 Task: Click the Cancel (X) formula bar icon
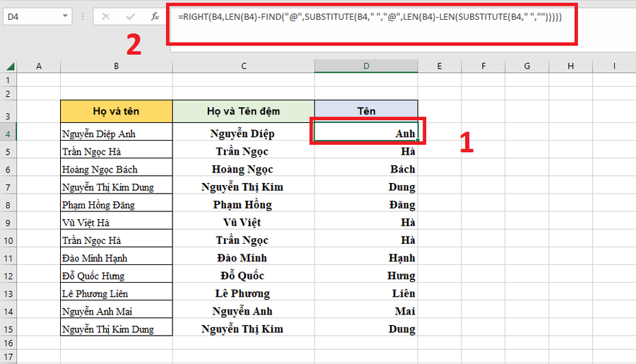(106, 17)
